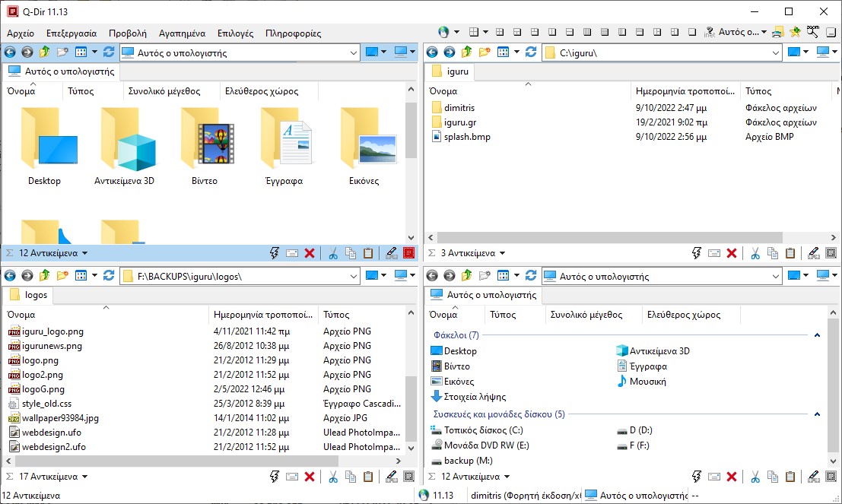Viewport: 842px width, 504px height.
Task: Open the Επεξεργασία menu
Action: (71, 33)
